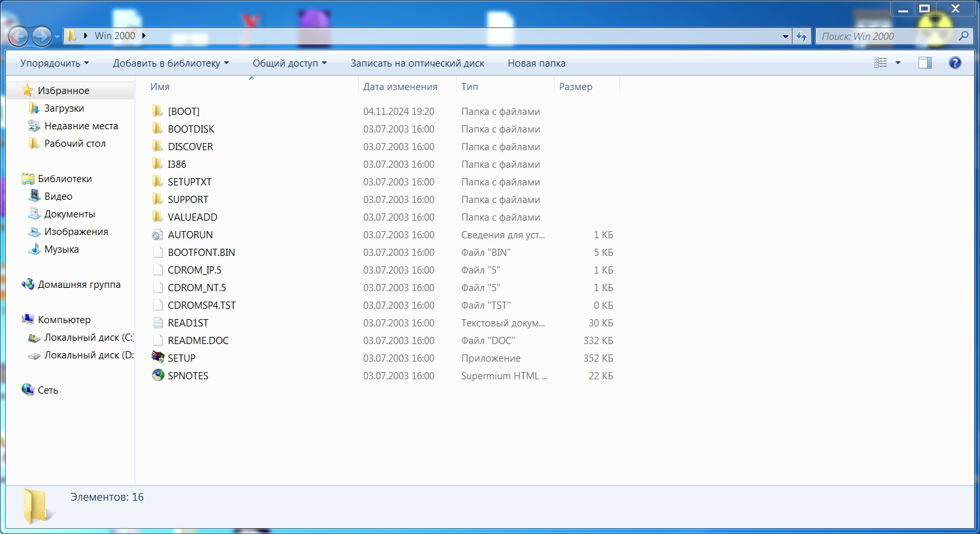980x534 pixels.
Task: Click the VALUEADD folder icon
Action: (x=157, y=217)
